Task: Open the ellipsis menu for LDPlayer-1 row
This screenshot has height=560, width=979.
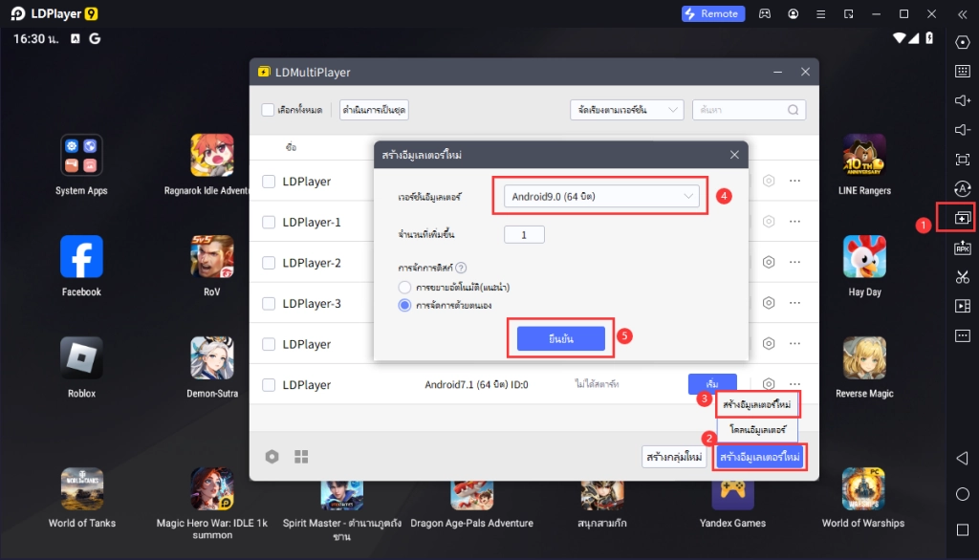Action: click(x=794, y=222)
